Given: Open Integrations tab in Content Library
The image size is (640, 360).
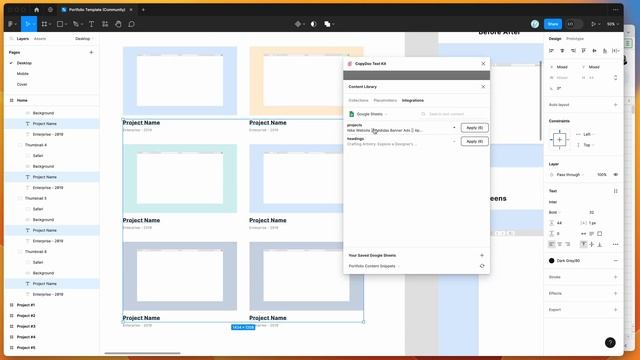Looking at the screenshot, I should click(x=413, y=100).
